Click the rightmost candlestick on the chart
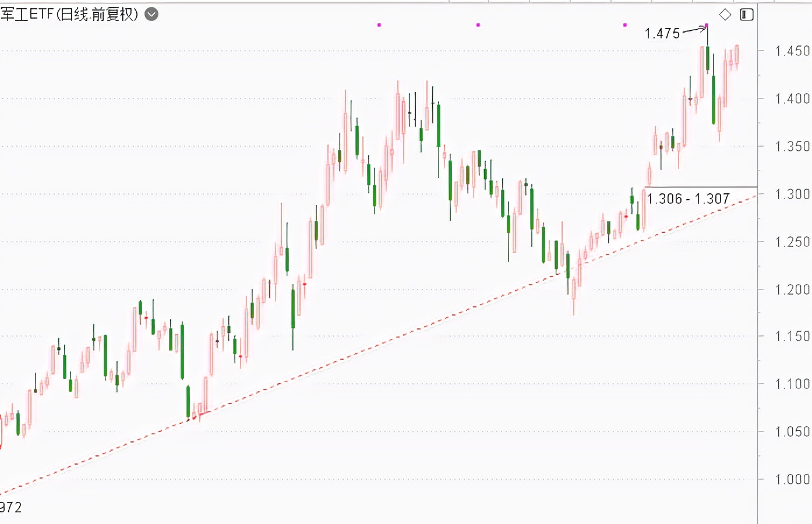 point(737,55)
